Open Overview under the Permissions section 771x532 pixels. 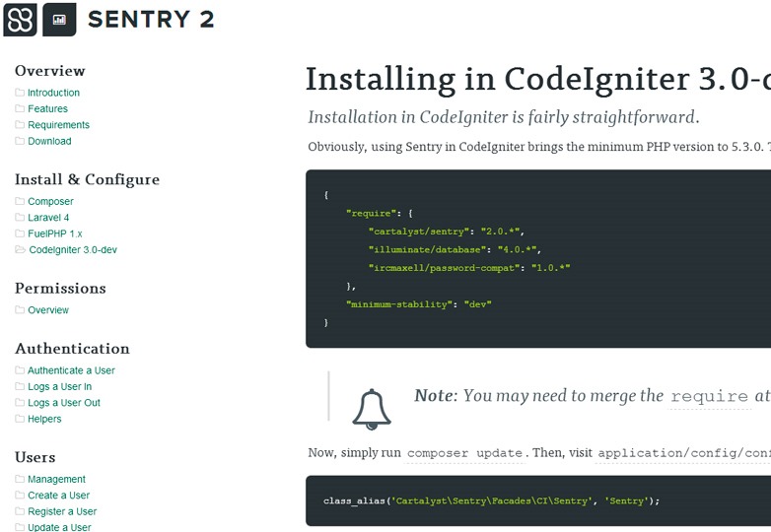(x=48, y=310)
